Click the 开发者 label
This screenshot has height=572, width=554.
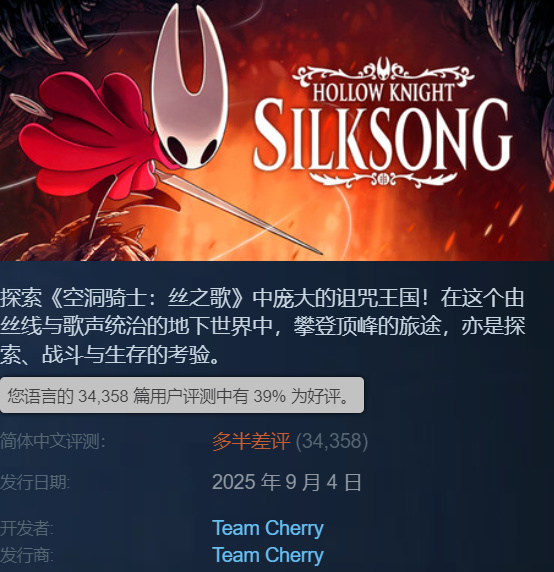click(x=27, y=528)
